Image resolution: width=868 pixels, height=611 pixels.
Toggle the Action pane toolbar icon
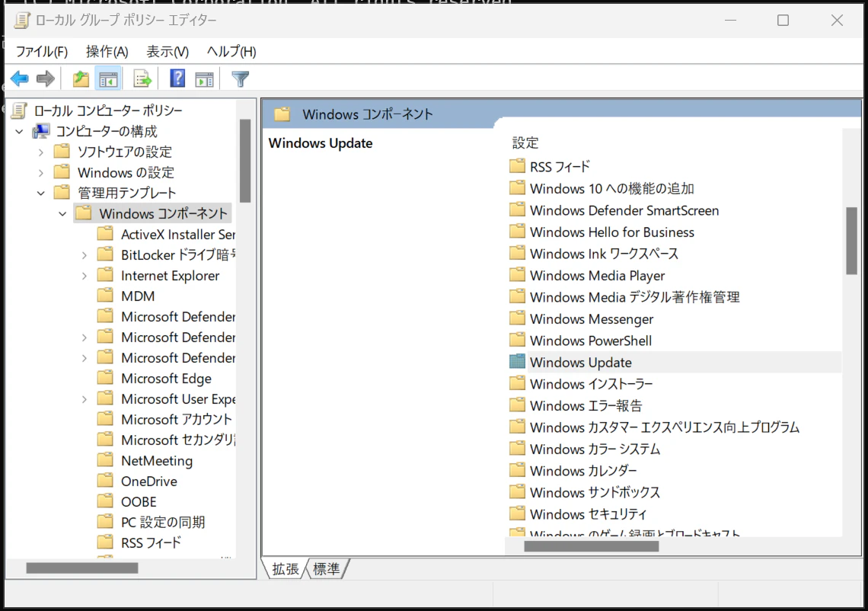[204, 79]
